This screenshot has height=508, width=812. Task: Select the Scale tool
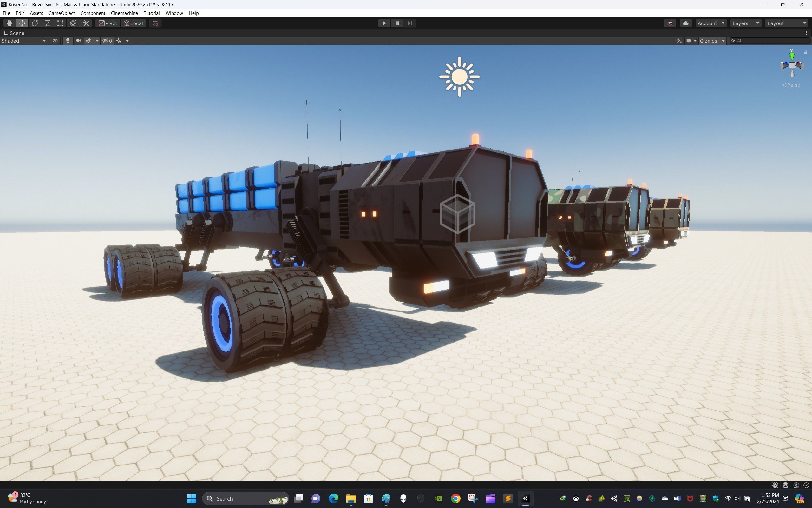pos(48,23)
